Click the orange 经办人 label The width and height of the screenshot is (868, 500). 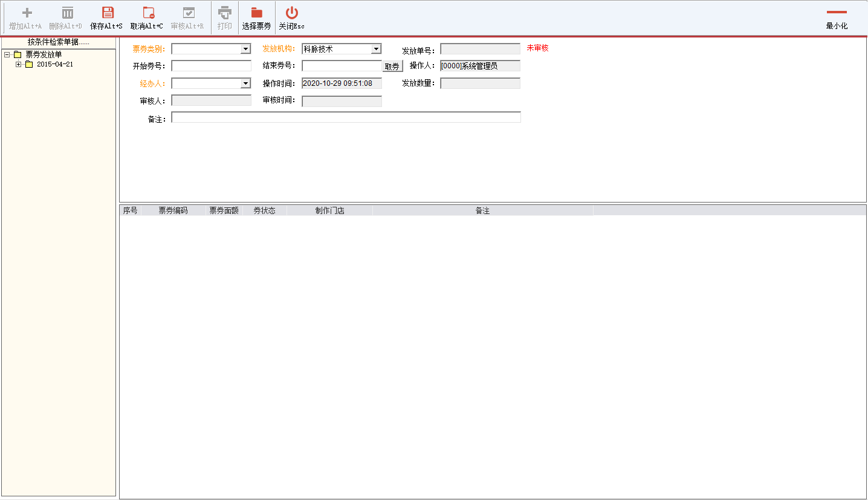pyautogui.click(x=152, y=83)
